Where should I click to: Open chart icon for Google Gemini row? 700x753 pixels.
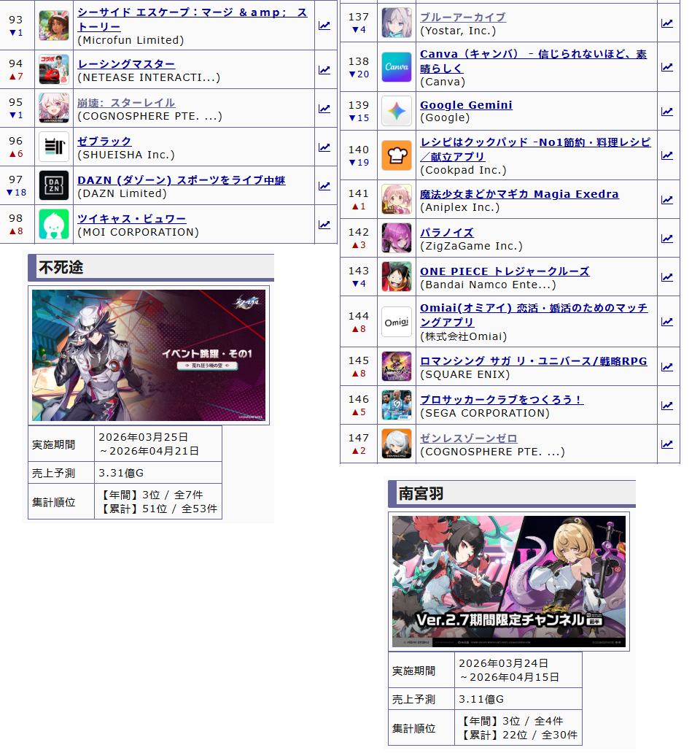tap(667, 112)
